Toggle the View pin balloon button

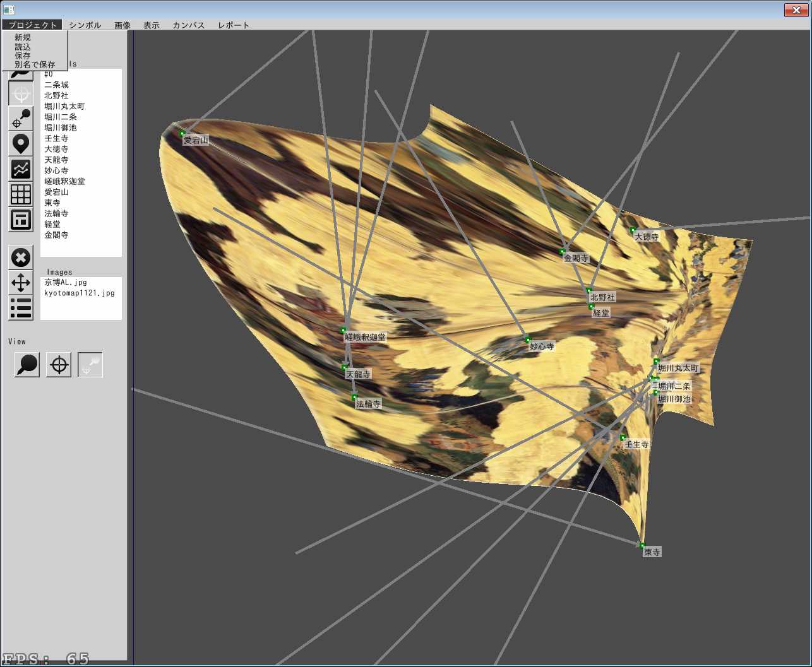(27, 365)
